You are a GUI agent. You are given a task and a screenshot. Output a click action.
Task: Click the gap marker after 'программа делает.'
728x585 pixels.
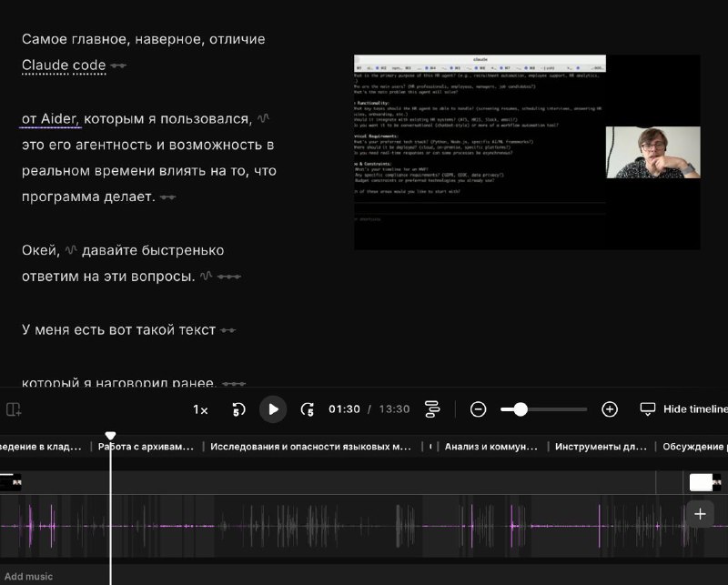coord(168,197)
